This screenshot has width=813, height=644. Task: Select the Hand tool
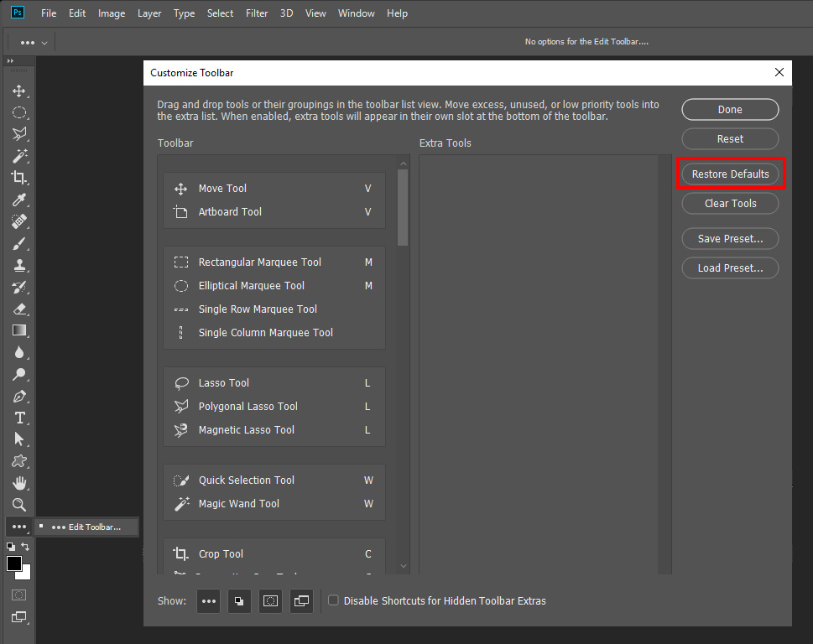click(18, 483)
